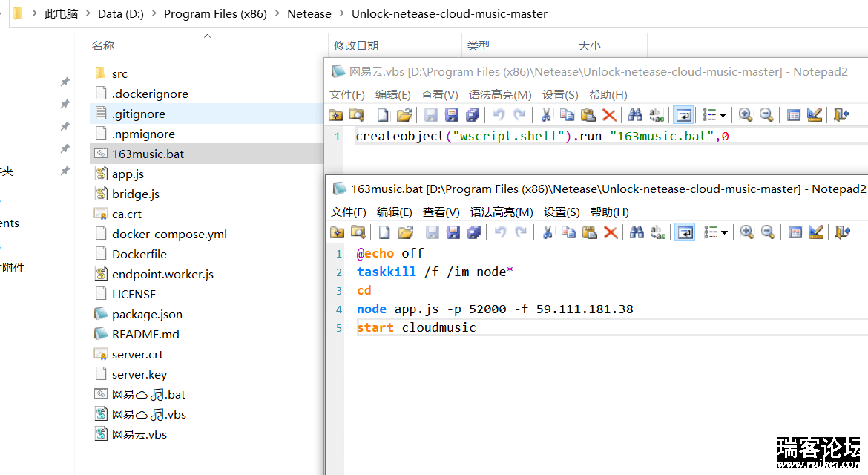Click Select Scheme icon in 163music.bat window toolbar

click(795, 232)
